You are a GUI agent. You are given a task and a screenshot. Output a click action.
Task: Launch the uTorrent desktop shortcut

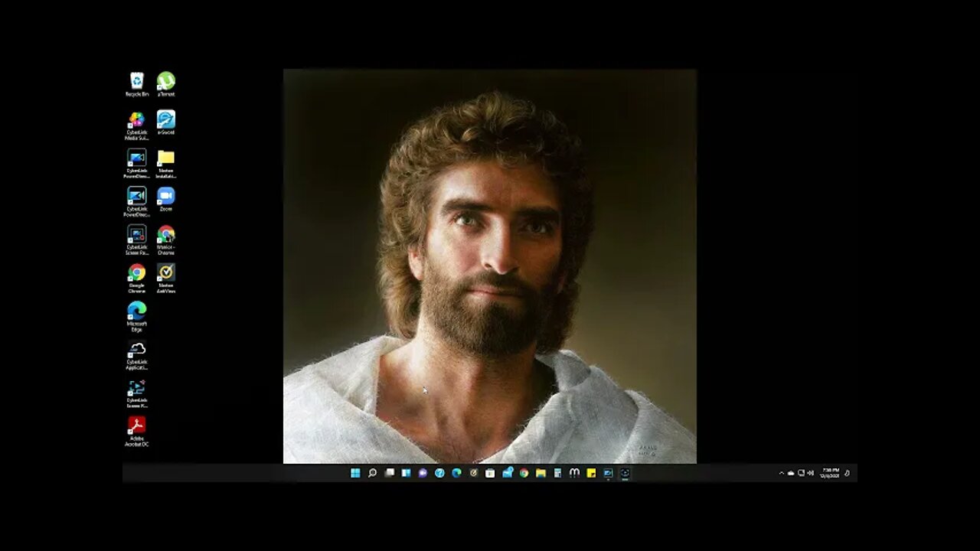point(166,84)
